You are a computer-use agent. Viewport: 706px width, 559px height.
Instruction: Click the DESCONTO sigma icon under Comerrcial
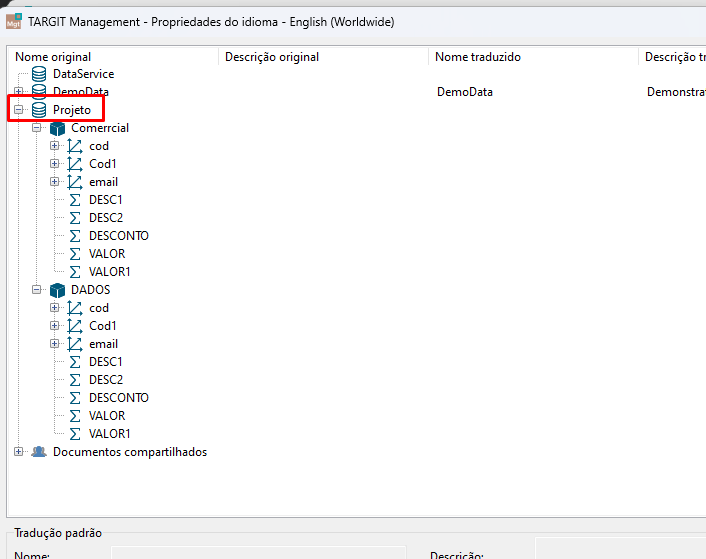pos(75,236)
